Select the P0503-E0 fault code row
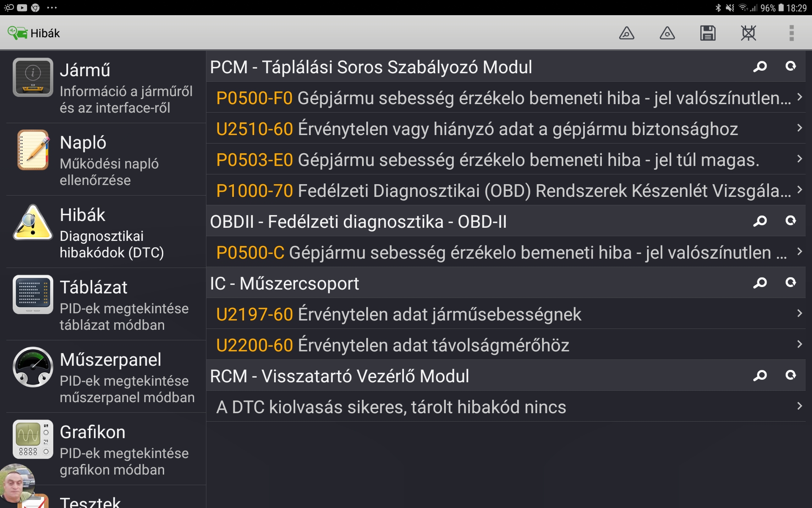Viewport: 812px width, 508px height. coord(486,160)
